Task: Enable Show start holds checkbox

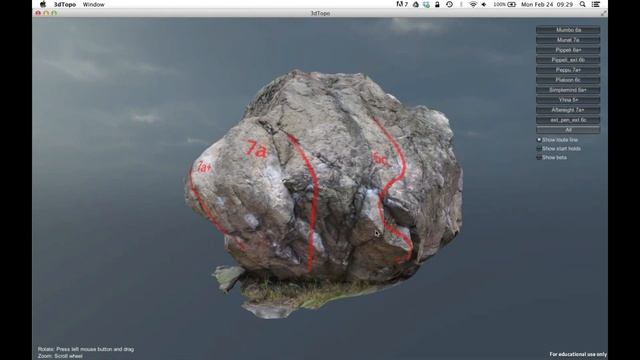Action: tap(539, 149)
